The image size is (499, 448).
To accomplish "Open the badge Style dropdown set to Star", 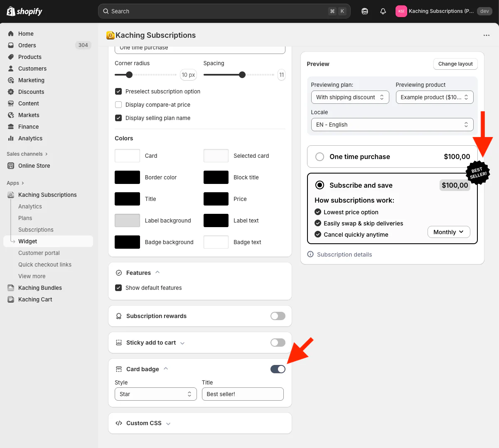I will pos(156,394).
